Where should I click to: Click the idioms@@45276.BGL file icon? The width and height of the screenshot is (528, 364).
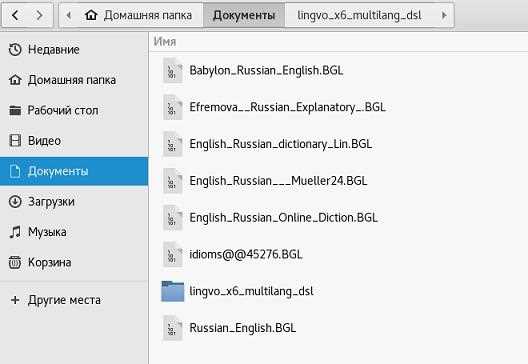pos(173,255)
